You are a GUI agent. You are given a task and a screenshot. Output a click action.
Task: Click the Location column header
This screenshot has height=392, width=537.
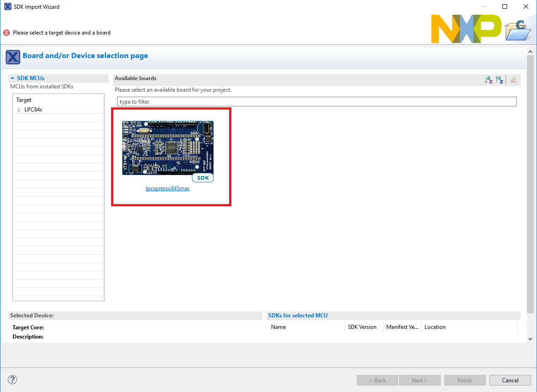[435, 327]
